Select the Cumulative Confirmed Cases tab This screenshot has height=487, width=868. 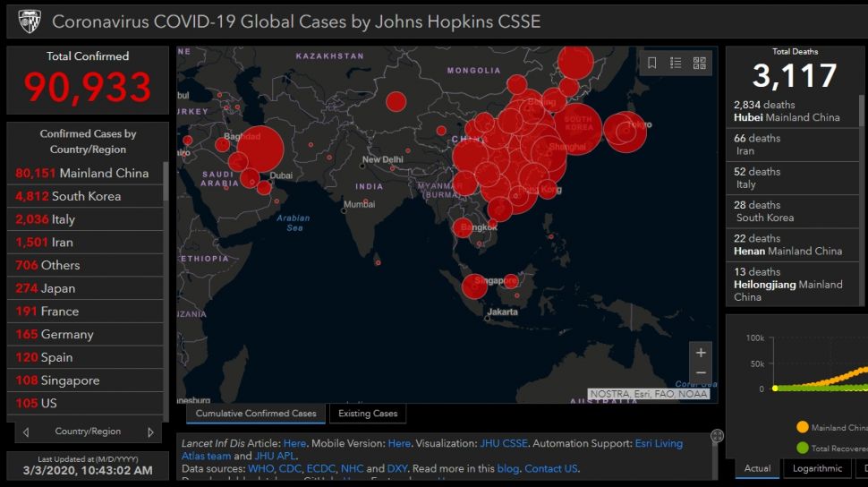coord(256,414)
